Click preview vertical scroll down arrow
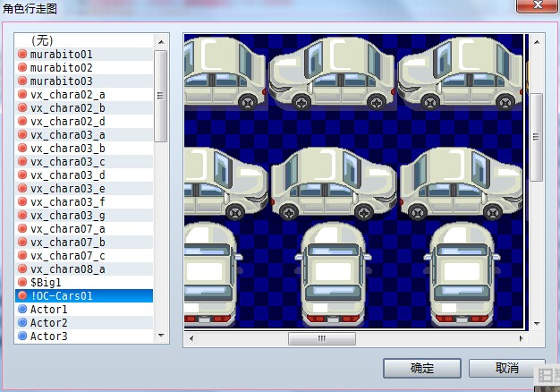The height and width of the screenshot is (392, 560). pyautogui.click(x=537, y=323)
